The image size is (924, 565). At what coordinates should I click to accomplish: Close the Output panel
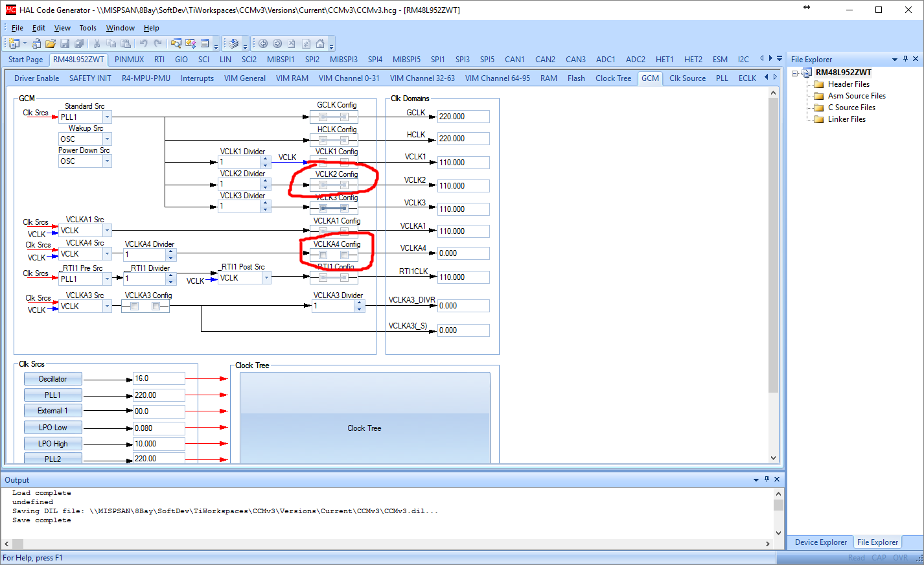[x=777, y=479]
